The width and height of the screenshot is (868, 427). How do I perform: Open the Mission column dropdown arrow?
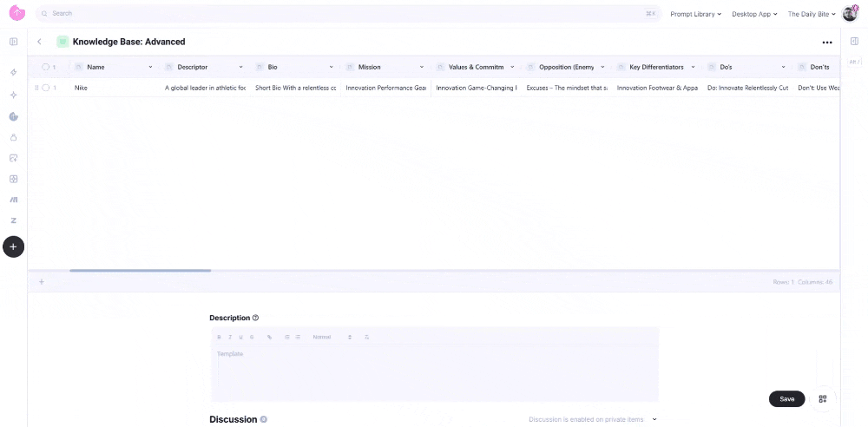click(x=422, y=67)
